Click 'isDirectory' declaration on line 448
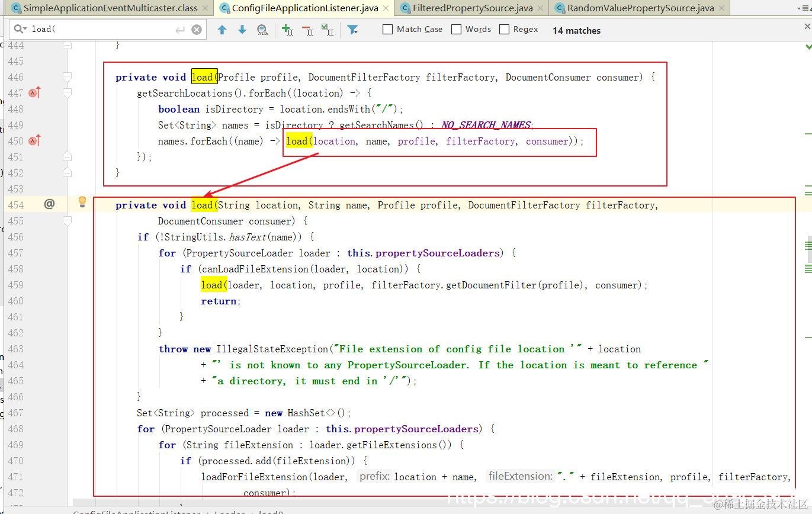This screenshot has width=812, height=514. point(234,109)
